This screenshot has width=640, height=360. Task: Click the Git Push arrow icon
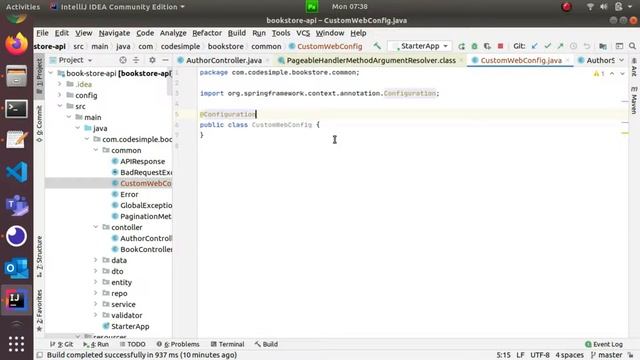click(x=560, y=46)
